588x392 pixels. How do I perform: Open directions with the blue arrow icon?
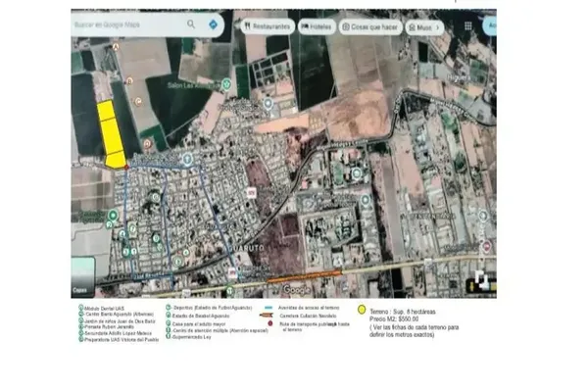213,22
